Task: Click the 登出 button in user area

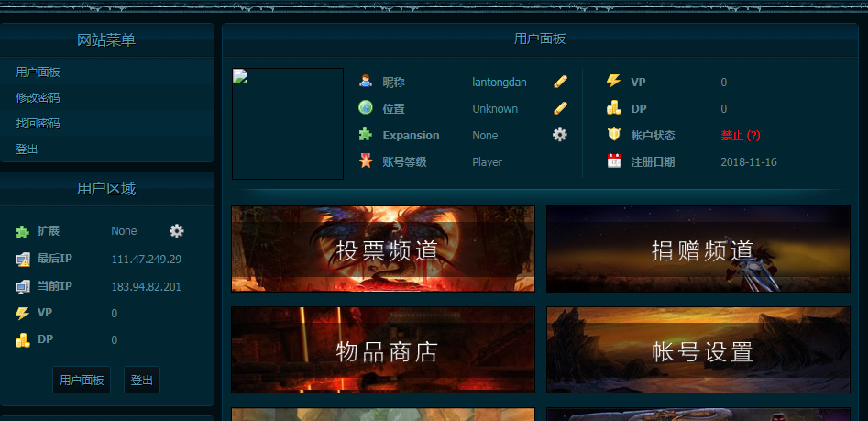Action: [142, 380]
